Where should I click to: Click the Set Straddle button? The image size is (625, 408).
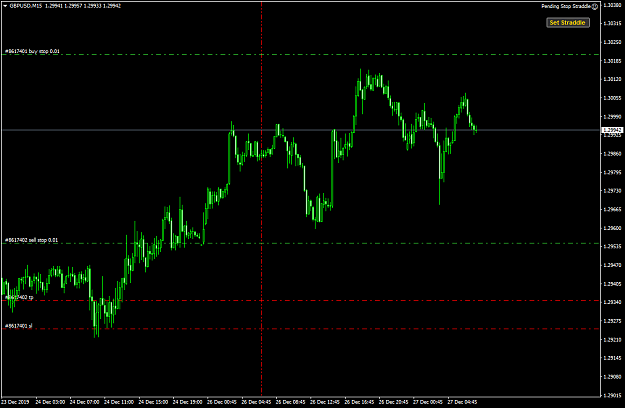(567, 23)
